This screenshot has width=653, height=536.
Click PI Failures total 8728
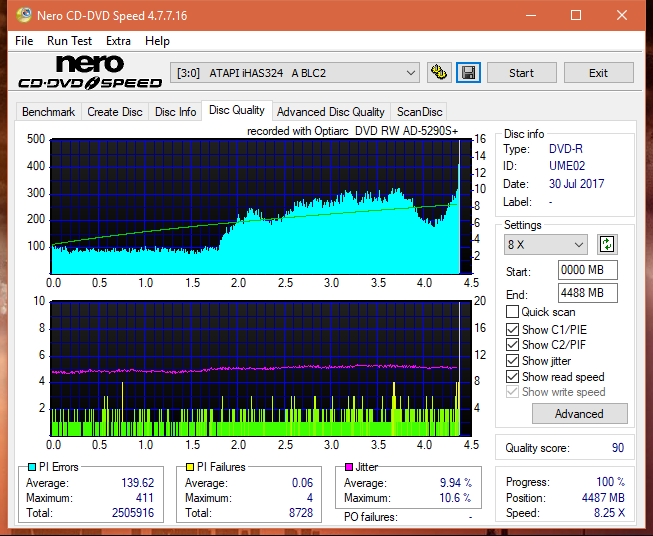301,513
